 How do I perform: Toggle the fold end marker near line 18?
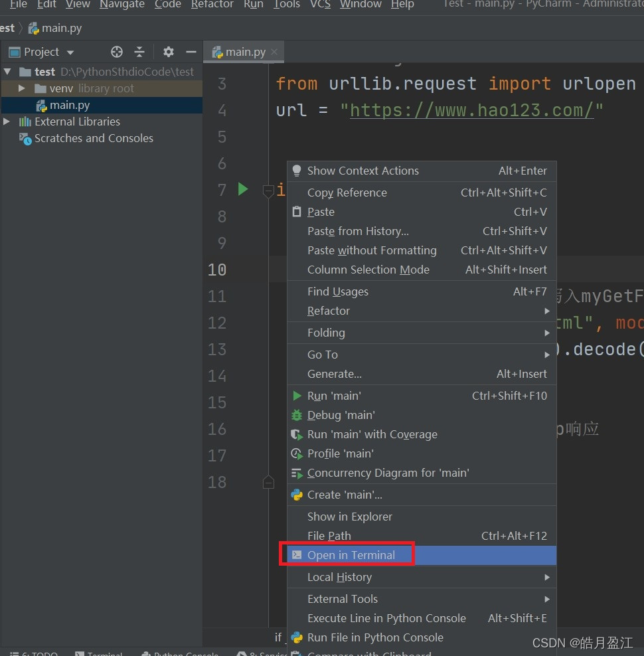268,482
